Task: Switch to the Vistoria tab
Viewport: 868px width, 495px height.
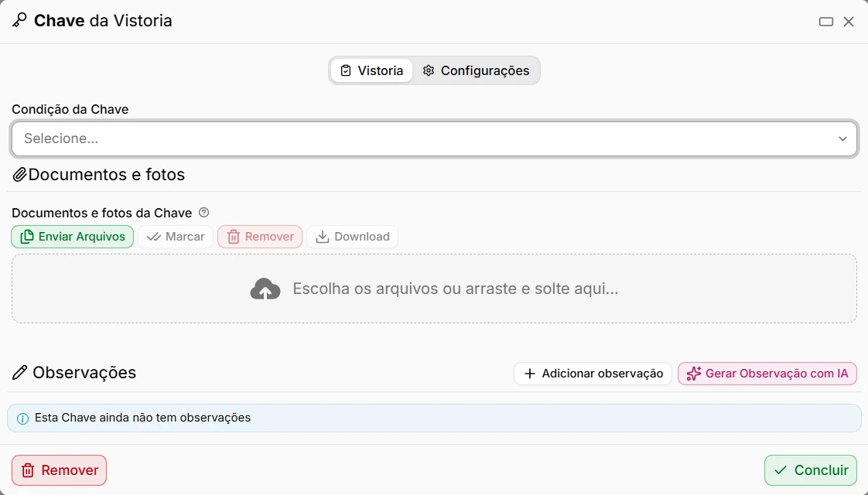Action: [x=371, y=71]
